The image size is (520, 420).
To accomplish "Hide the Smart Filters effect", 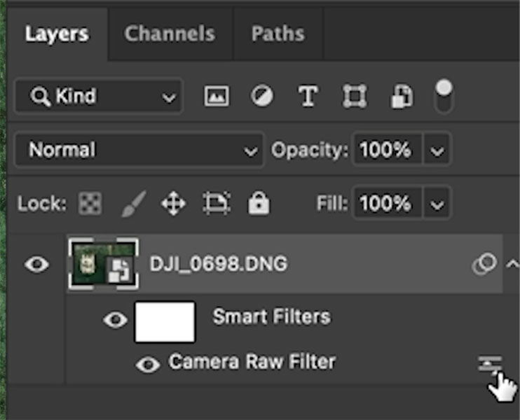I will tap(115, 320).
